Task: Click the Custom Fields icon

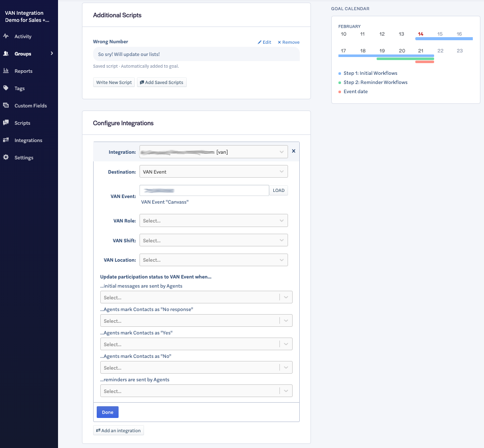Action: click(6, 105)
